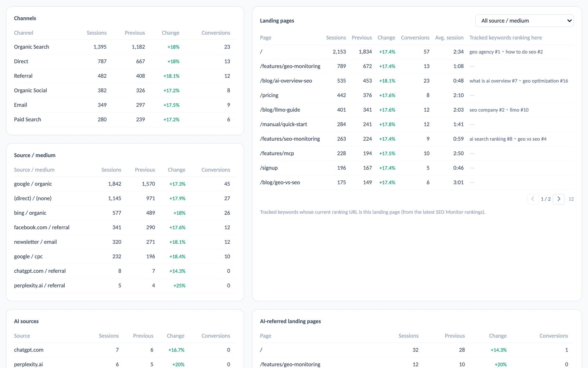Screen dimensions: 588x368
Task: Select the Paid Search channel row
Action: 125,120
